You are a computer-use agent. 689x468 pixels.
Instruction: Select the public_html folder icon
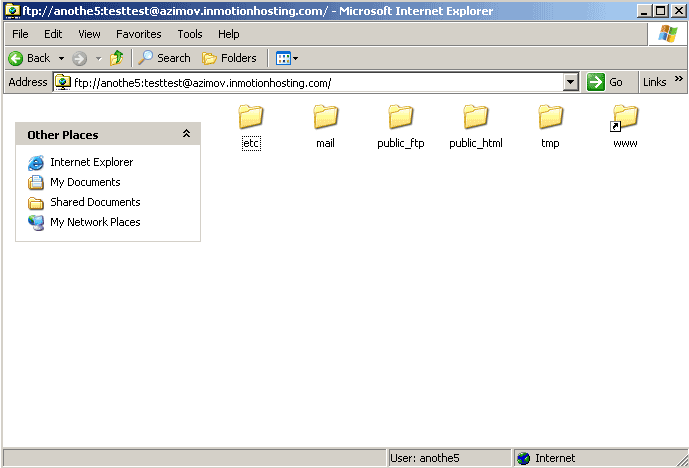point(475,118)
